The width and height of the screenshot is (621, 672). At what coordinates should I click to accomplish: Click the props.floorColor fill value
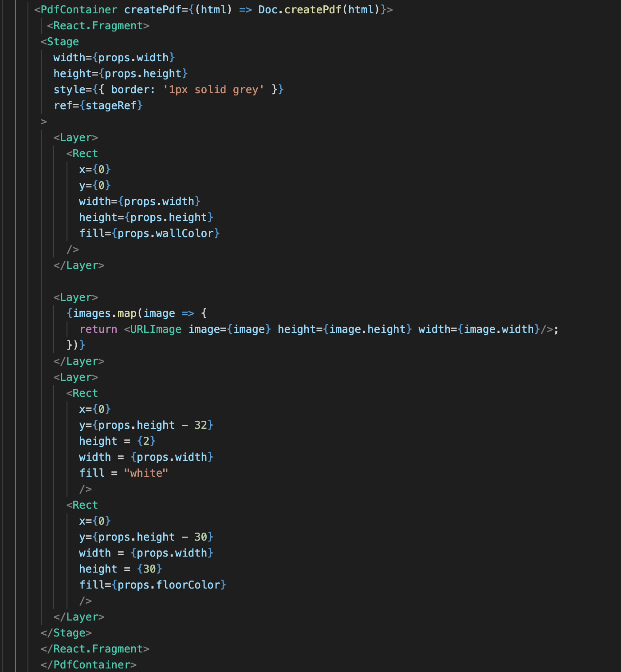pyautogui.click(x=169, y=585)
